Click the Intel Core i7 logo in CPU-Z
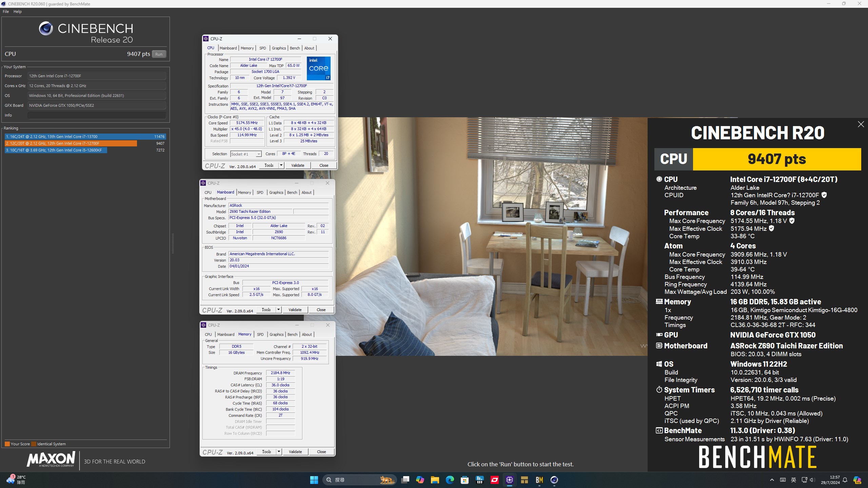Screen dimensions: 868x488 click(319, 68)
